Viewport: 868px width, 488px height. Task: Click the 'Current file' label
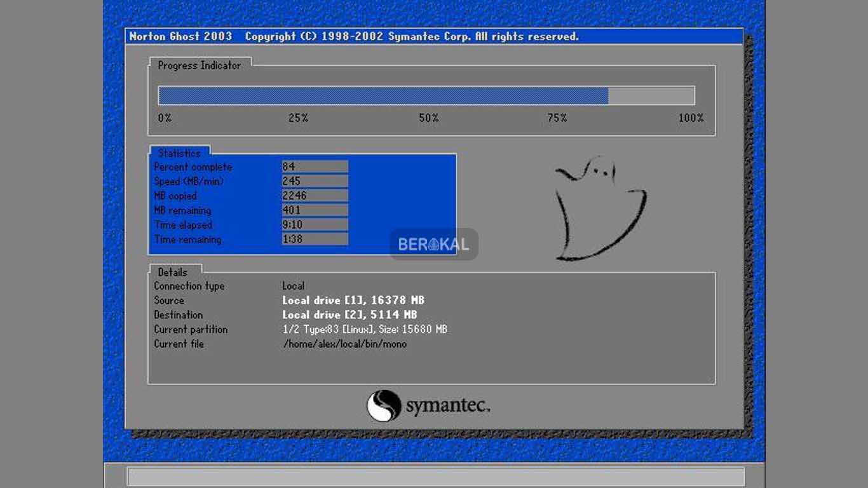pos(179,344)
